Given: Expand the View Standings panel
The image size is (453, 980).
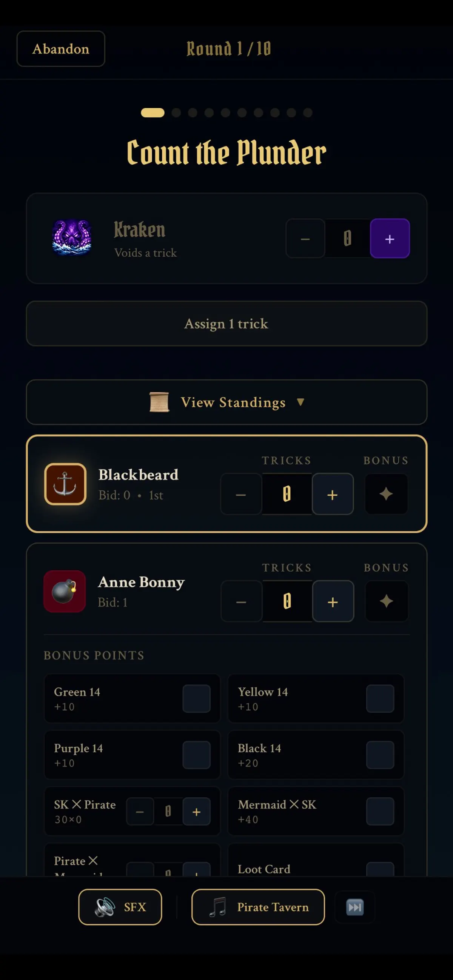Looking at the screenshot, I should tap(227, 402).
